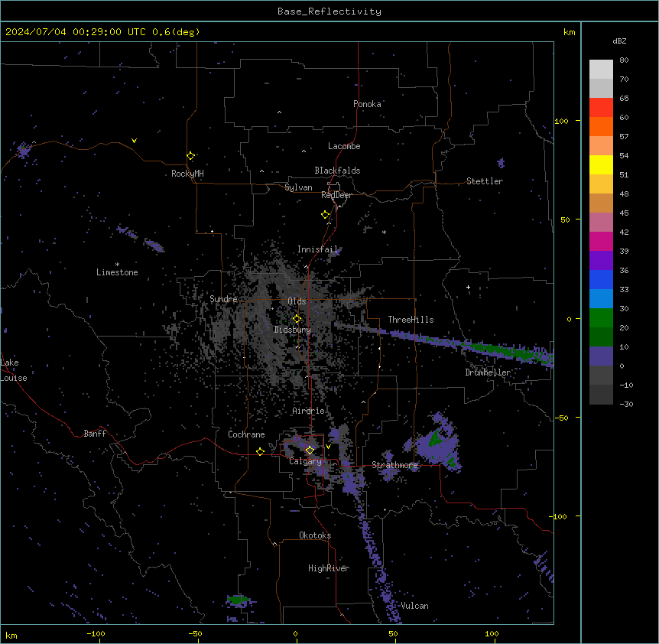The width and height of the screenshot is (659, 644).
Task: Click the Drumheller label
Action: point(488,372)
